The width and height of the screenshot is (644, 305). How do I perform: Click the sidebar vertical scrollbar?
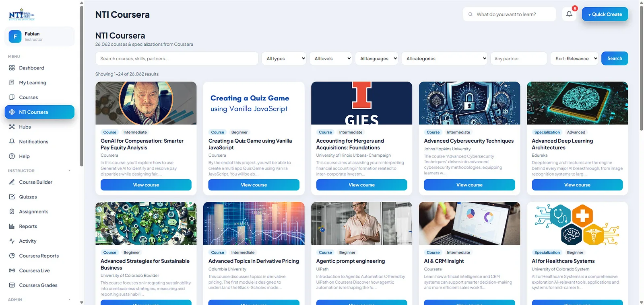[82, 86]
